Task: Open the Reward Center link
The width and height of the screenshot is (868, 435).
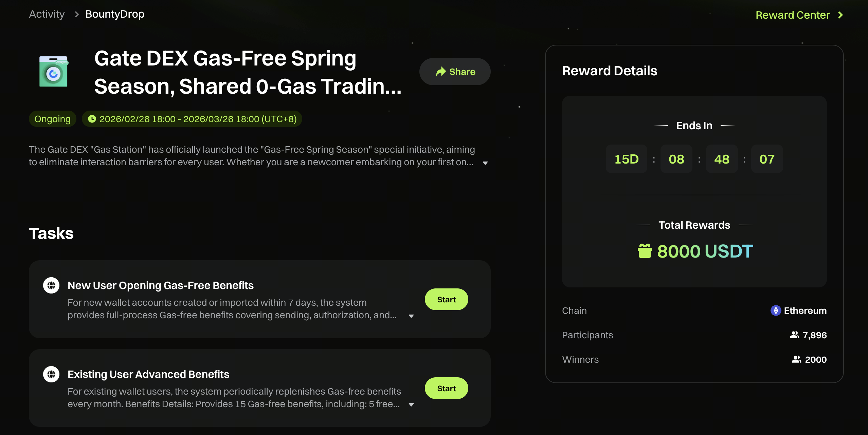Action: 793,15
